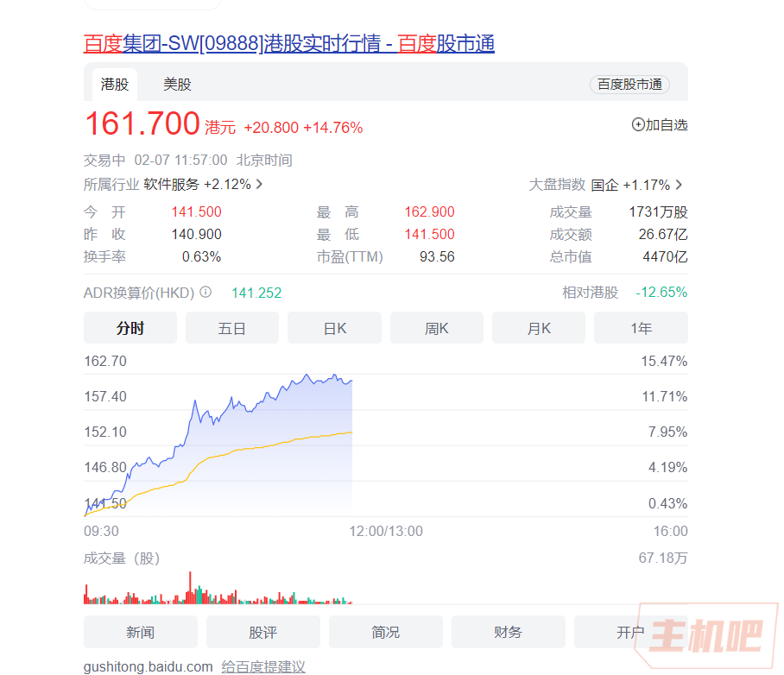Click the 成交额 value 26.67亿
The width and height of the screenshot is (784, 675).
click(663, 234)
